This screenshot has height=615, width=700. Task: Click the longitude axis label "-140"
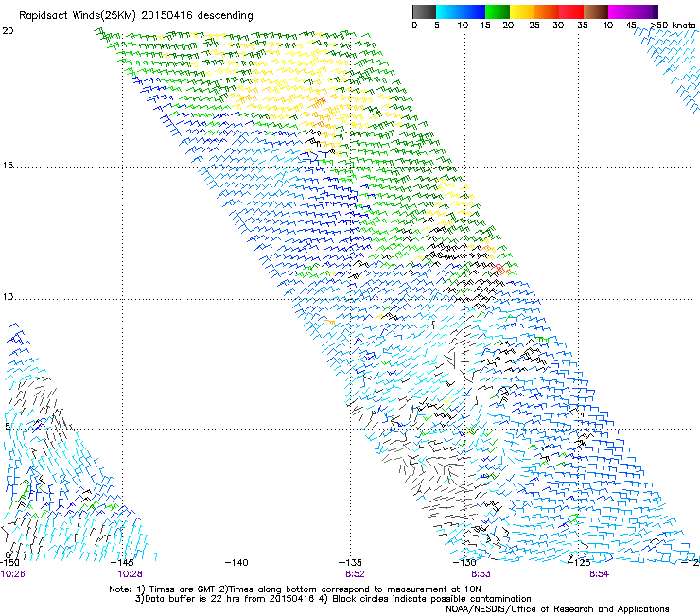tap(236, 563)
